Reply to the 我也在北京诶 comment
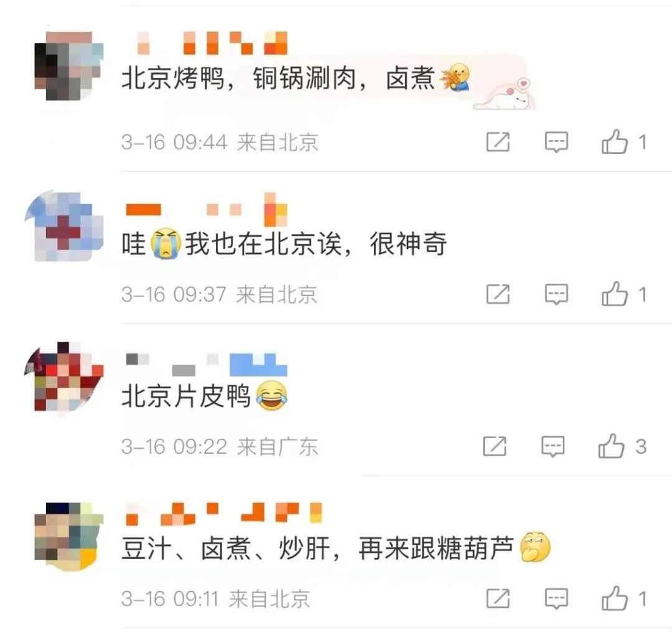 pos(556,294)
